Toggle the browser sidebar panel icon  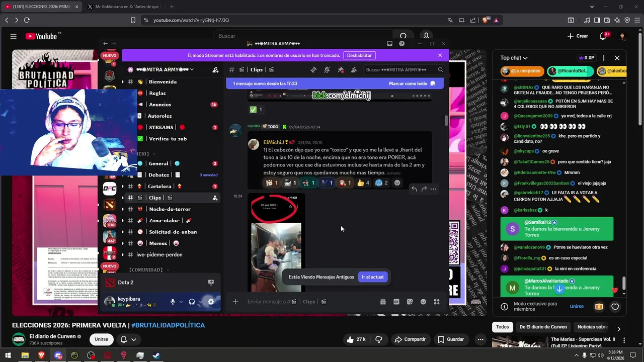point(597,20)
